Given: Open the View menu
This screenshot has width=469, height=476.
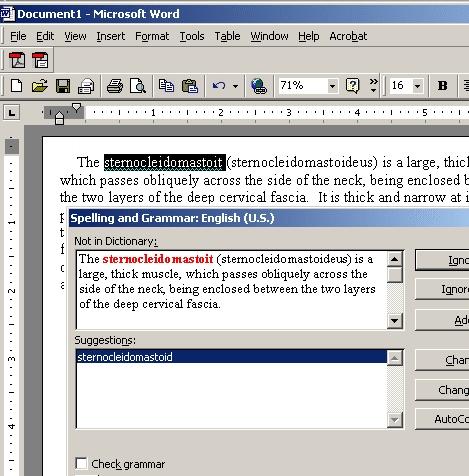Looking at the screenshot, I should pos(75,36).
